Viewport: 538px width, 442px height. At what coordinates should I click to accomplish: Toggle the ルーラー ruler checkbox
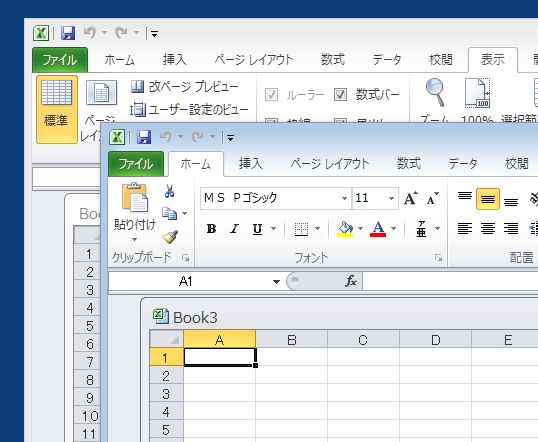[x=271, y=94]
